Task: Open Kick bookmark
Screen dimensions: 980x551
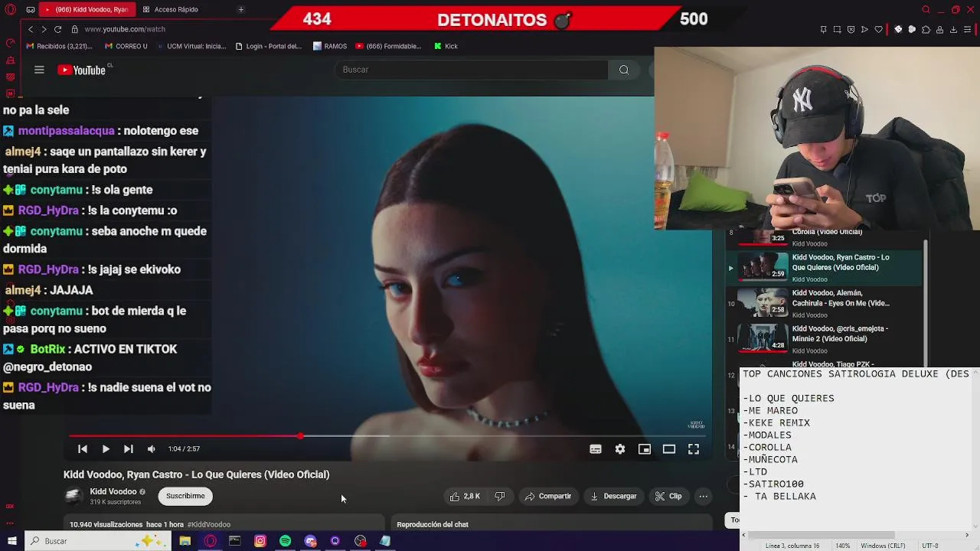Action: point(446,46)
